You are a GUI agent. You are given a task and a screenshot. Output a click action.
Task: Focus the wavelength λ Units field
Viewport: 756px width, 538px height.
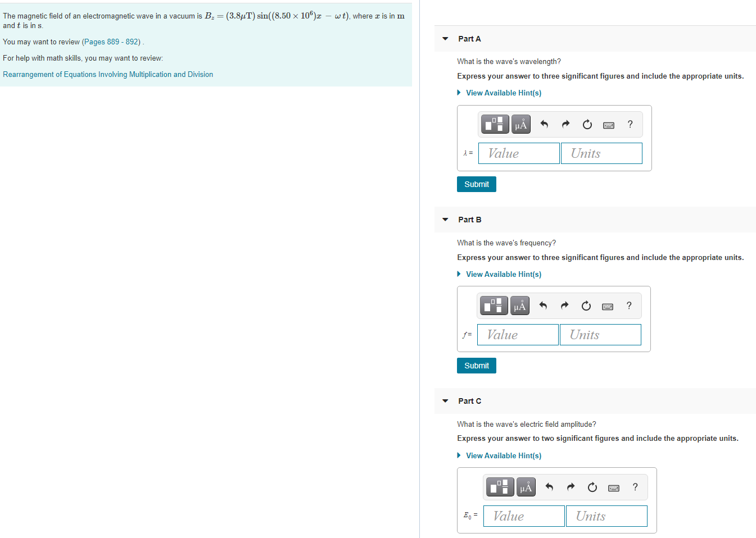click(601, 153)
